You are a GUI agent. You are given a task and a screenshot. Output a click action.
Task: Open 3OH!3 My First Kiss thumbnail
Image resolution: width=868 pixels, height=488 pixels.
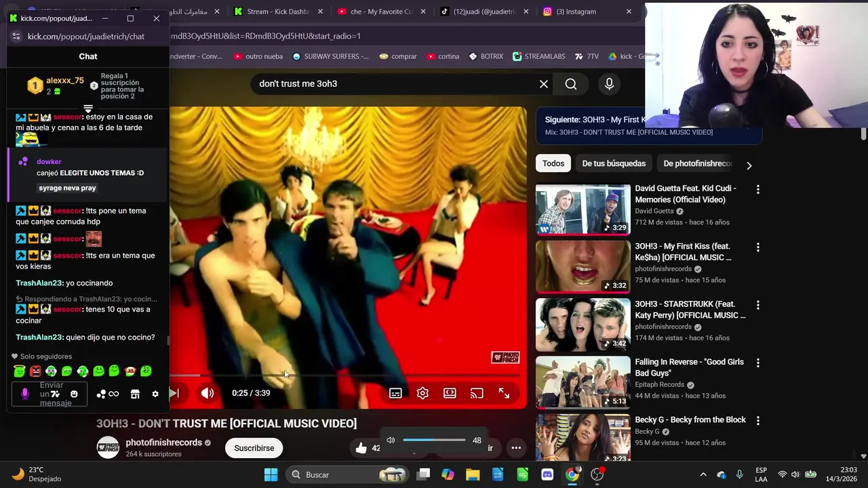point(583,267)
